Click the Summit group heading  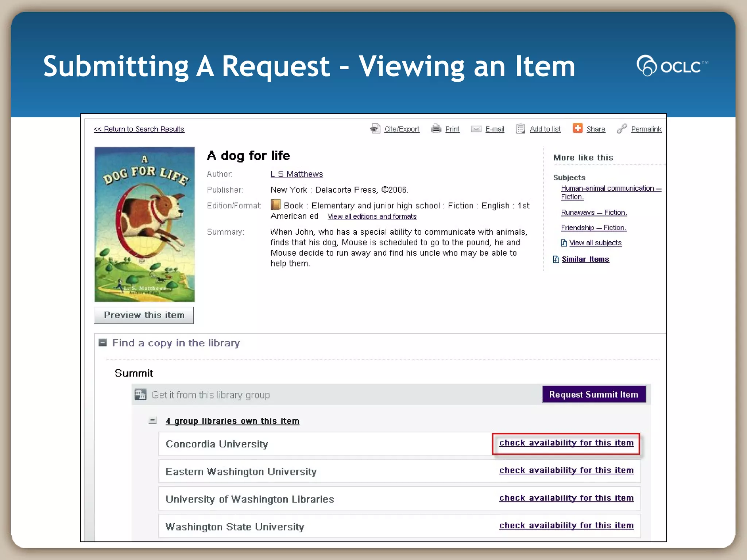pyautogui.click(x=134, y=373)
